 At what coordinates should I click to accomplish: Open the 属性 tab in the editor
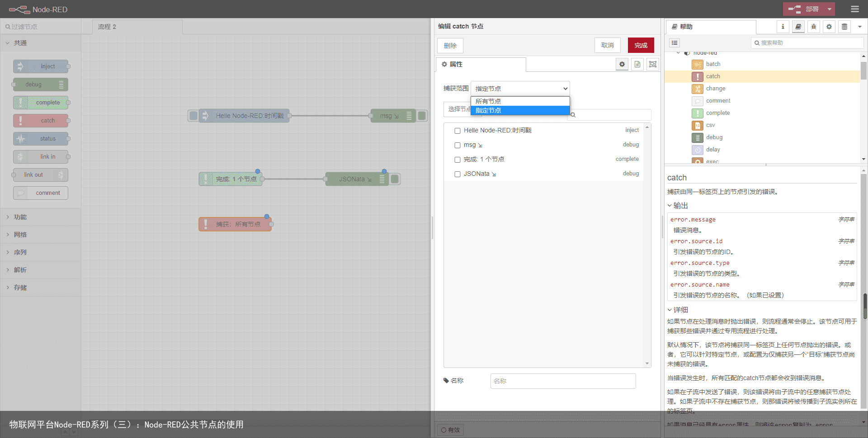click(481, 64)
